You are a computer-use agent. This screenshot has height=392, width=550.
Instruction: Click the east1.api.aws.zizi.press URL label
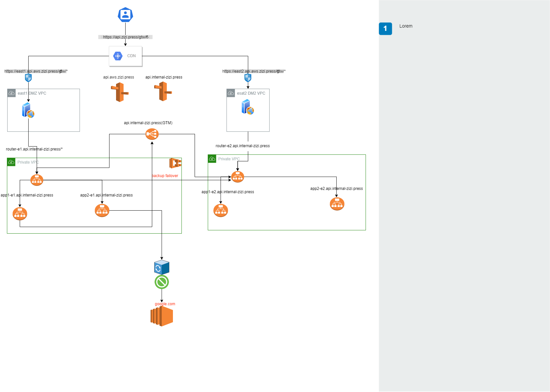point(36,71)
